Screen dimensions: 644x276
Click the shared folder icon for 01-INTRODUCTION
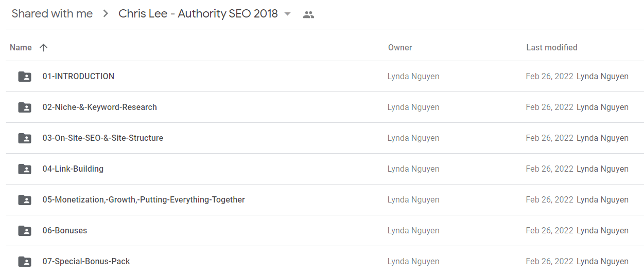coord(25,77)
